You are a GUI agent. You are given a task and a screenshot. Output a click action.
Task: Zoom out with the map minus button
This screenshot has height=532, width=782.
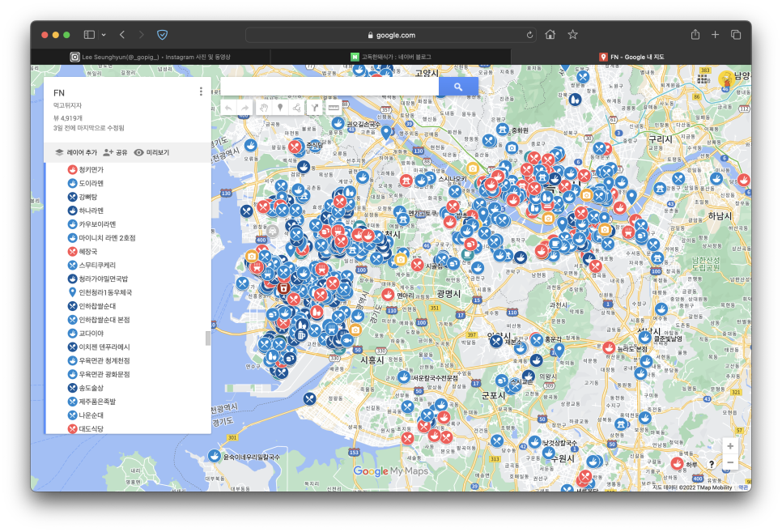tap(730, 462)
